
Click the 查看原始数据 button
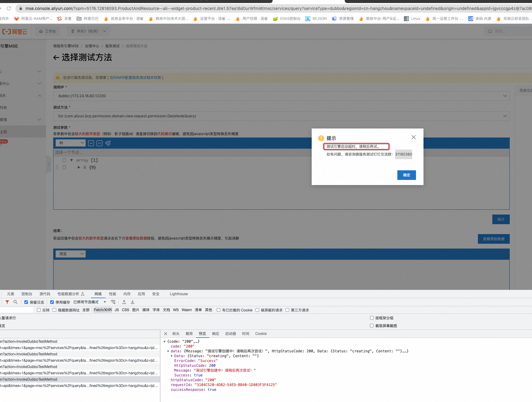[494, 239]
